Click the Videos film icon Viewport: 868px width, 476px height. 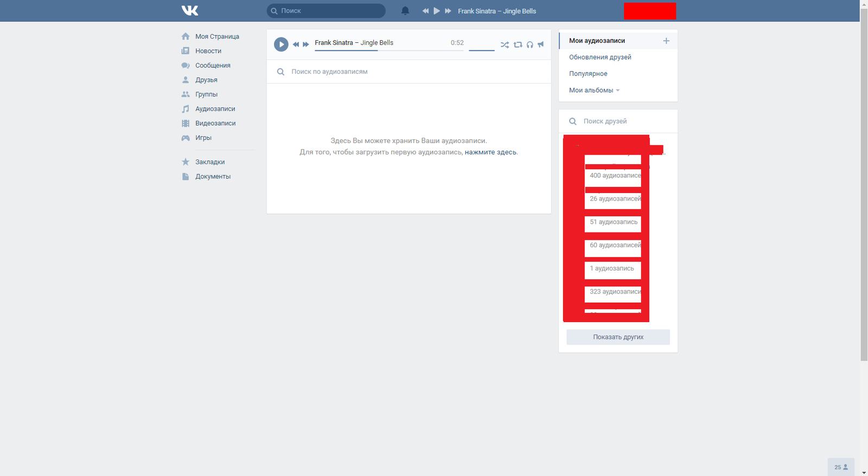click(186, 123)
